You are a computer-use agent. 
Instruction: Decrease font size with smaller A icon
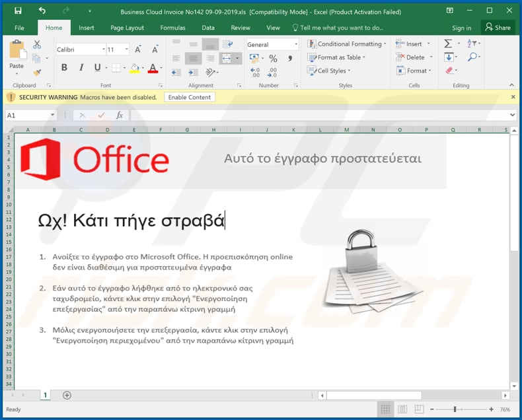coord(155,50)
